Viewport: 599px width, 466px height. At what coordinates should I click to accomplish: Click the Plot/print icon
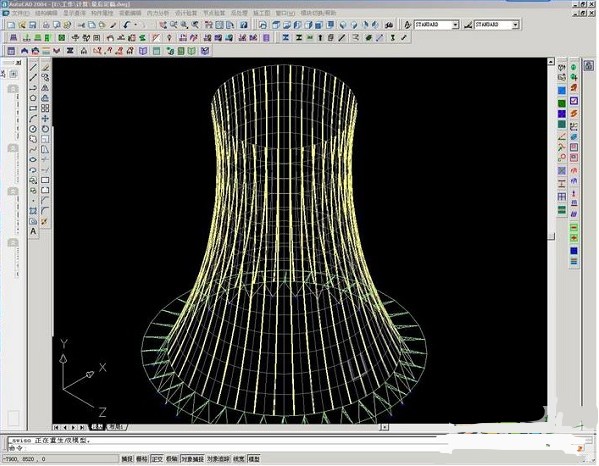coord(46,25)
